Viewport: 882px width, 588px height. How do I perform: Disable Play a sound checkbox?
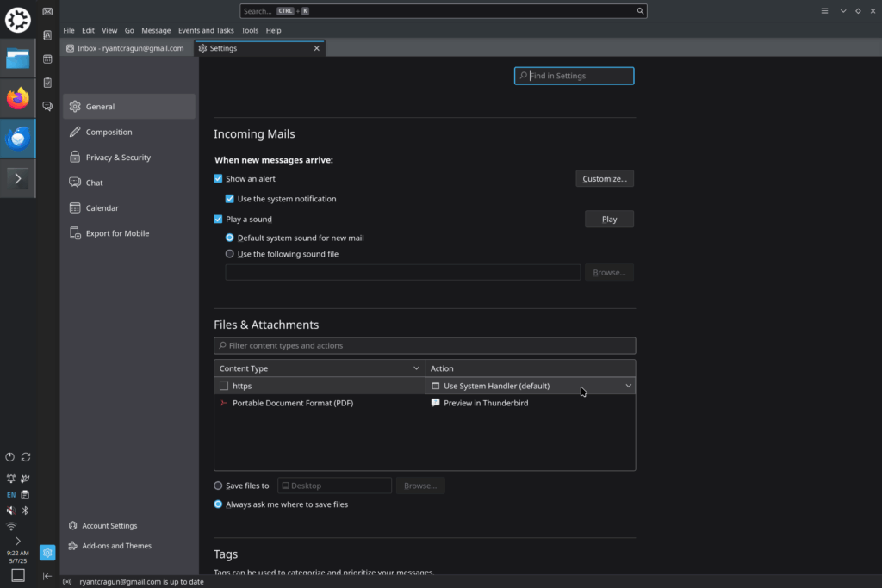pyautogui.click(x=218, y=220)
